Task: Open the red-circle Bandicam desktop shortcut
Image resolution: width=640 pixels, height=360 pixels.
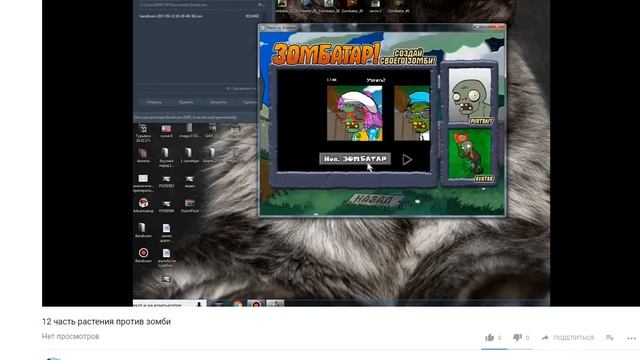Action: (x=143, y=255)
